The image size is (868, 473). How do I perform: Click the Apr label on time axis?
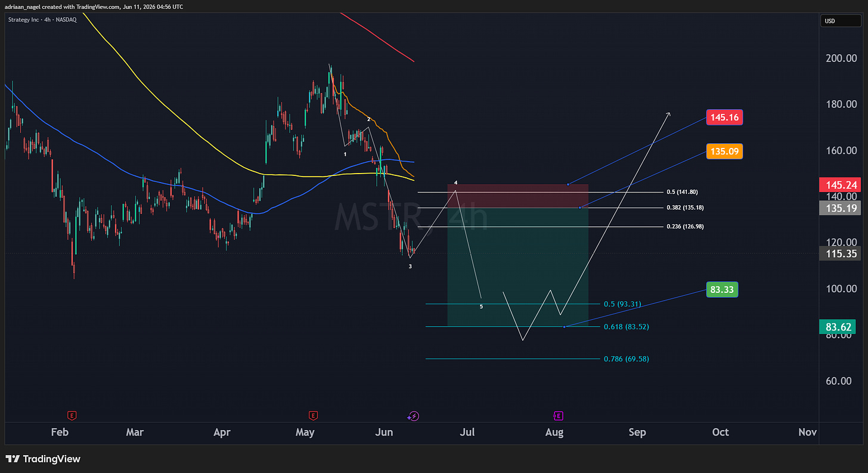pos(222,432)
